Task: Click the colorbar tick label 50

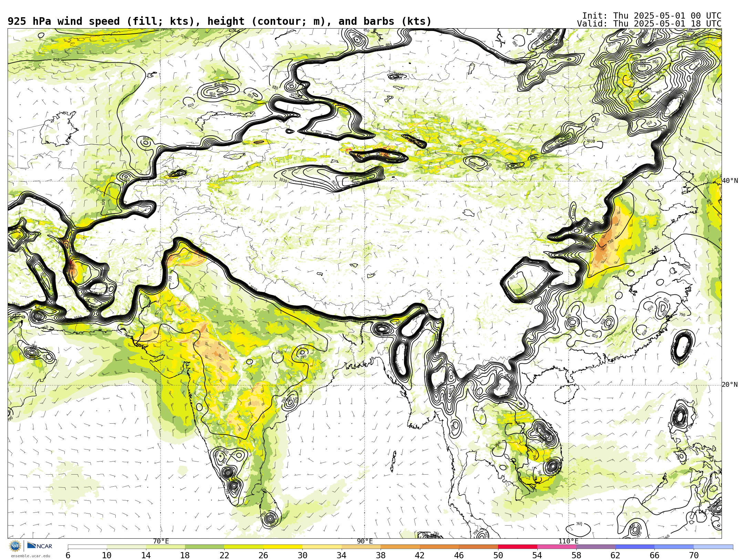Action: tap(498, 555)
